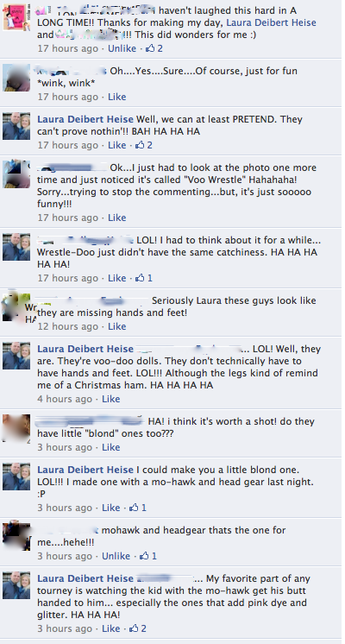The height and width of the screenshot is (644, 345).
Task: Unlike the mohawk and headgear comment
Action: (x=116, y=556)
